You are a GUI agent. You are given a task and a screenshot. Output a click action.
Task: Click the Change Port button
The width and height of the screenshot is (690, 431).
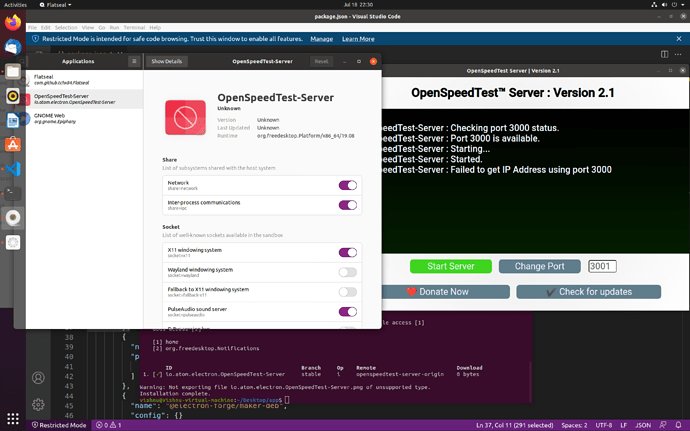click(540, 266)
